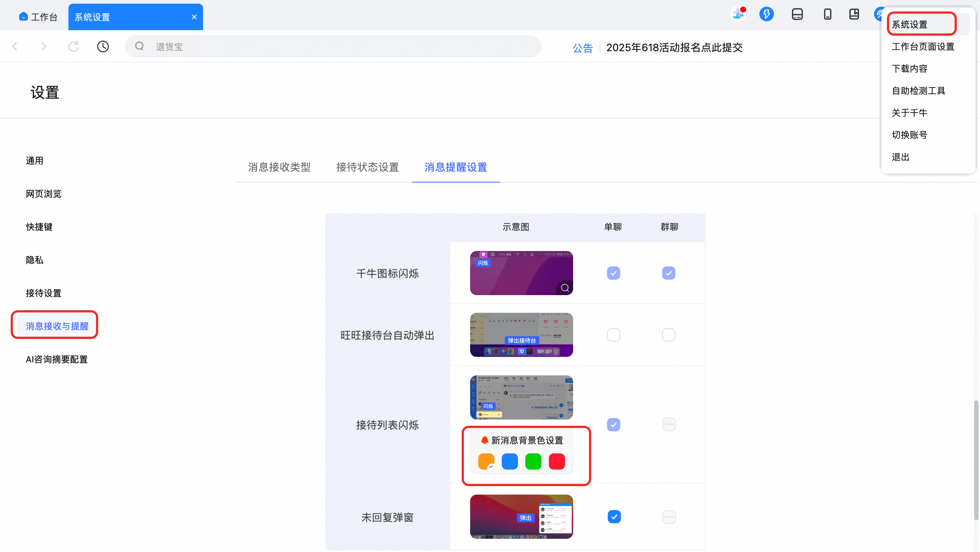This screenshot has width=980, height=552.
Task: Open AI咨询摘要配置 settings category
Action: 57,360
